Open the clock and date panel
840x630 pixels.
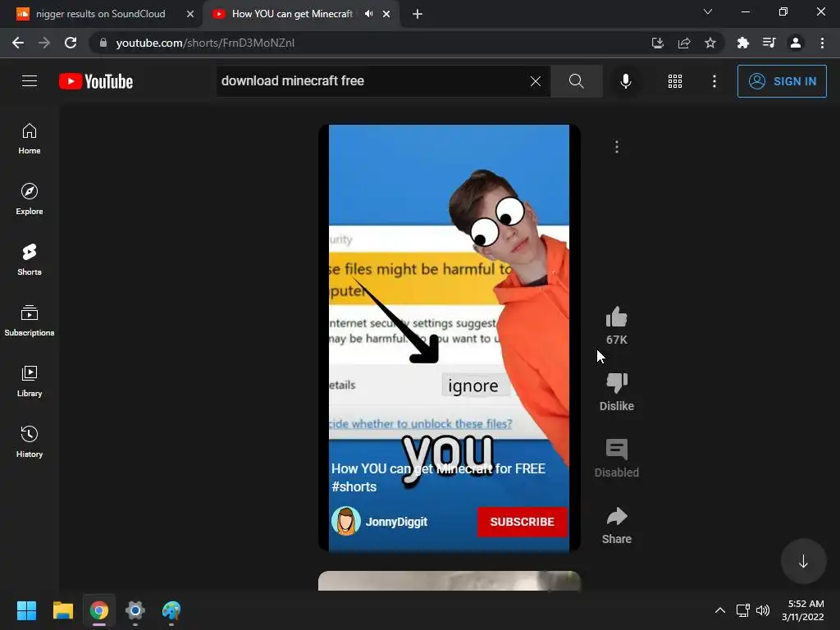point(802,610)
